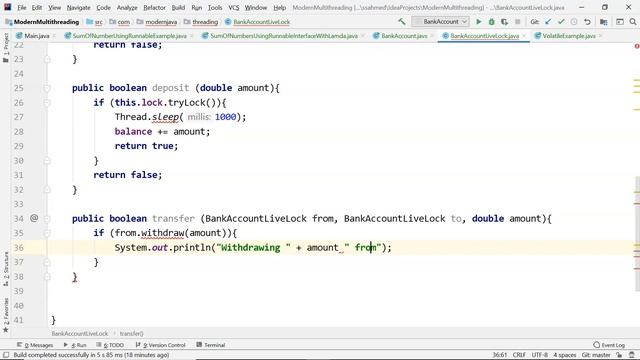Click the @ gutter icon at line 34
Viewport: 640px width, 360px height.
tap(34, 218)
